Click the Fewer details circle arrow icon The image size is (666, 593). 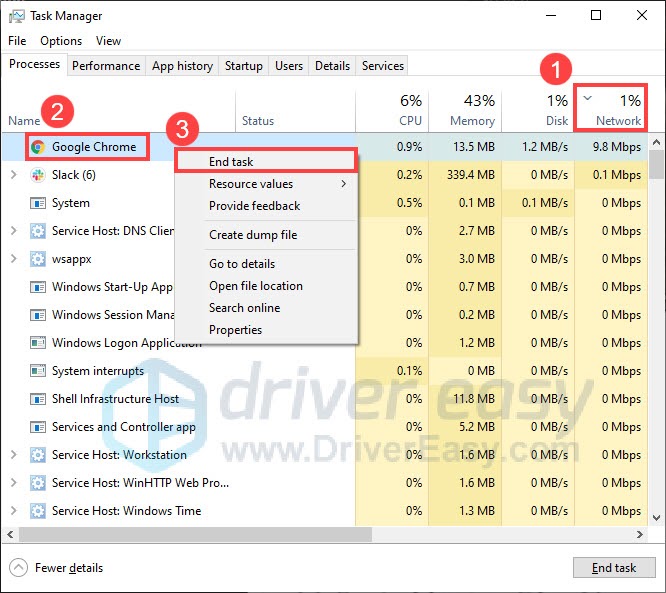[18, 568]
